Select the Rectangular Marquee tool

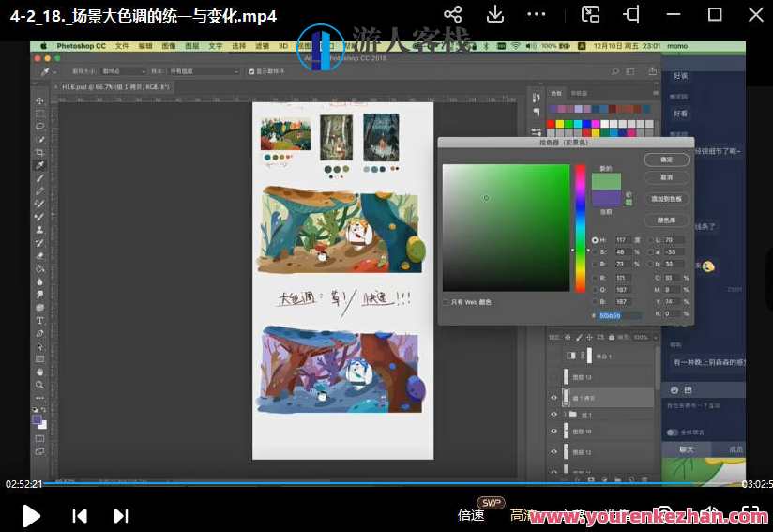pos(40,114)
